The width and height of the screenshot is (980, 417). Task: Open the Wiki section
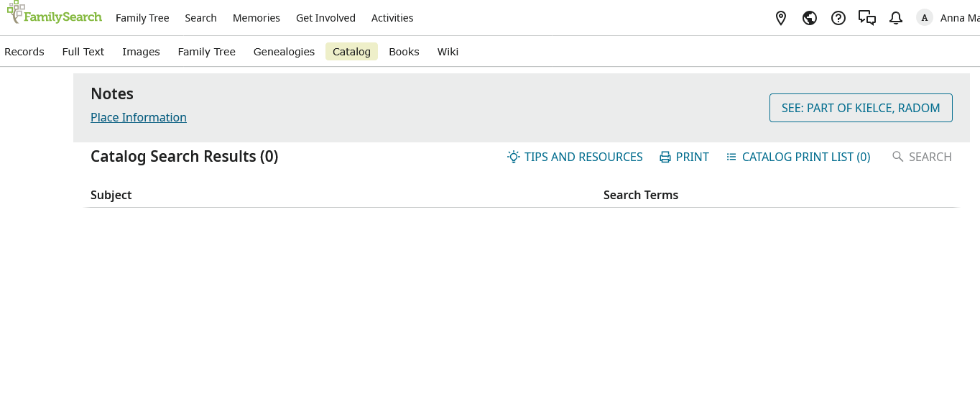(448, 51)
